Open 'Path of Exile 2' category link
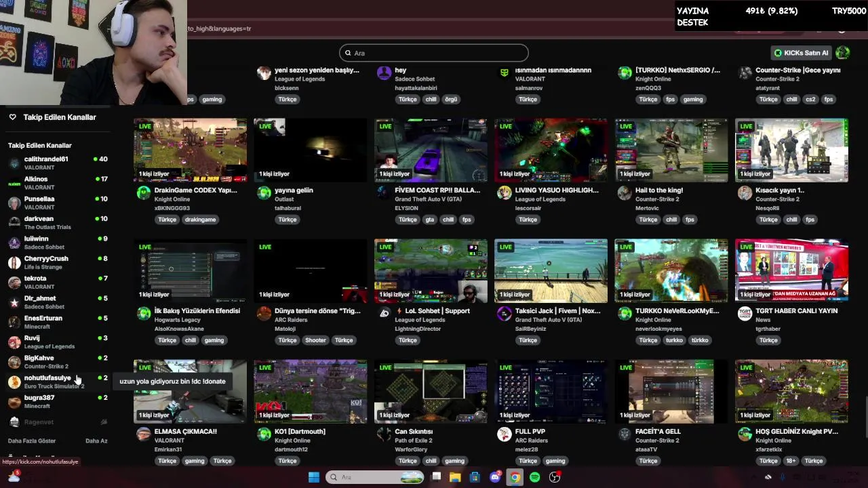868x488 pixels. pyautogui.click(x=417, y=441)
